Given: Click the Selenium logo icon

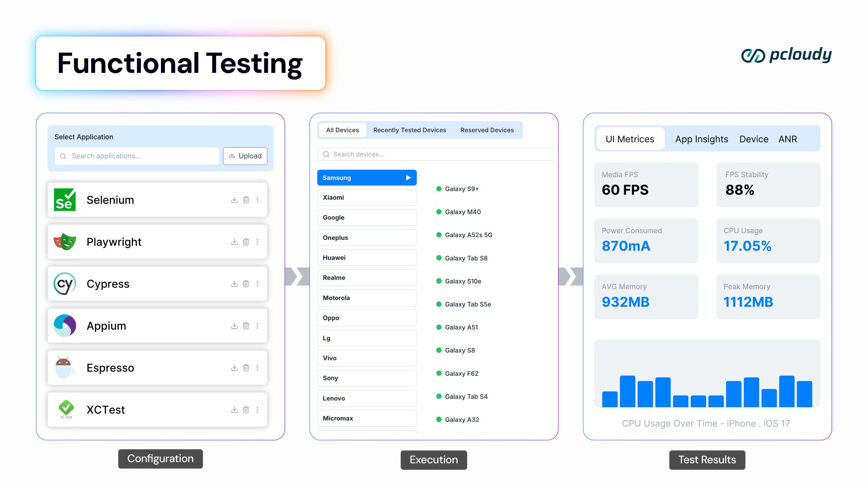Looking at the screenshot, I should point(65,200).
